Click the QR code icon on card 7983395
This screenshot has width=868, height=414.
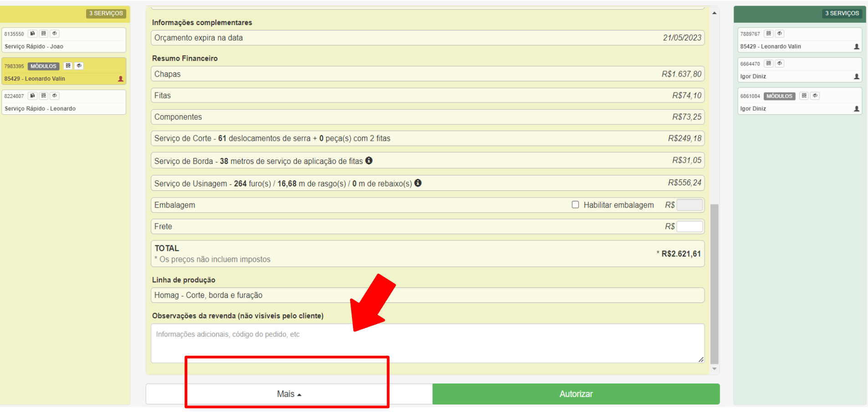click(68, 66)
